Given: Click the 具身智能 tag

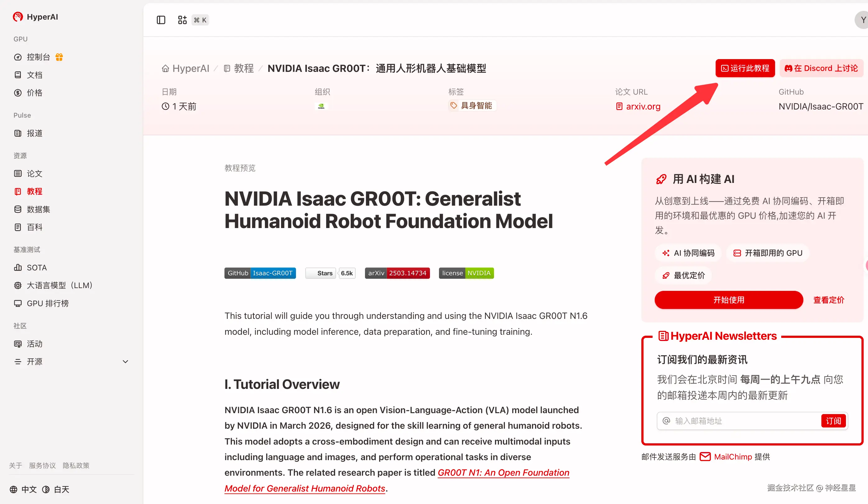Looking at the screenshot, I should click(472, 105).
